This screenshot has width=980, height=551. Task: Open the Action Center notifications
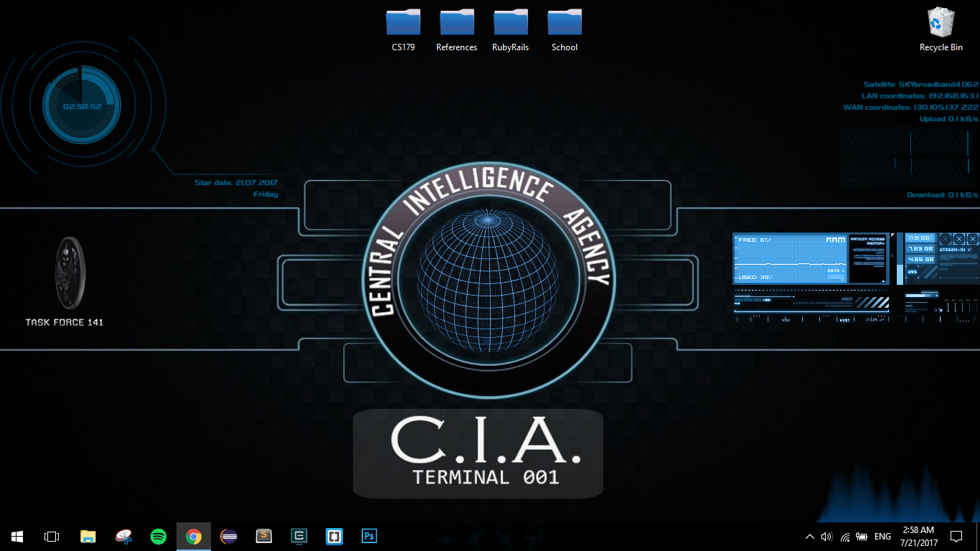956,536
